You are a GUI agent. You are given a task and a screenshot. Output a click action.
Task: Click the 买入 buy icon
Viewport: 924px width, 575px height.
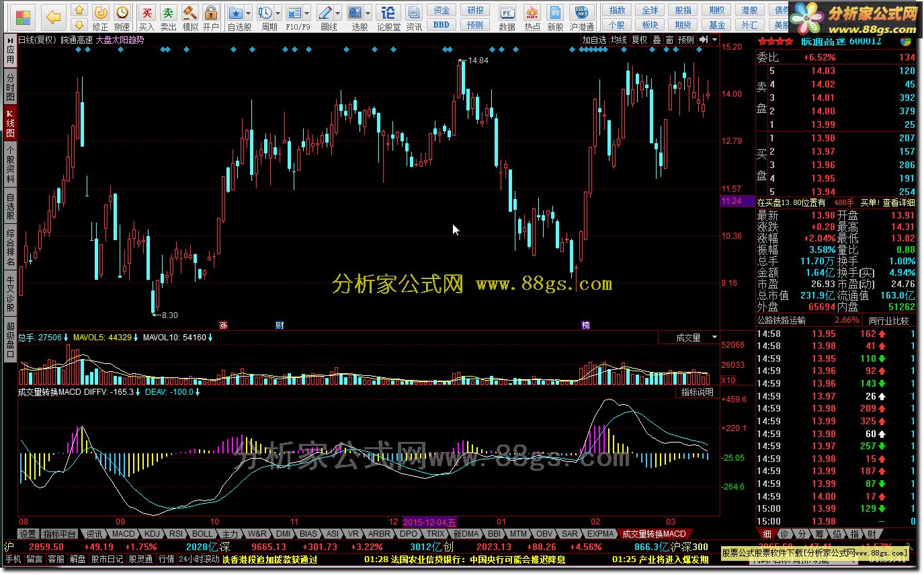[146, 17]
